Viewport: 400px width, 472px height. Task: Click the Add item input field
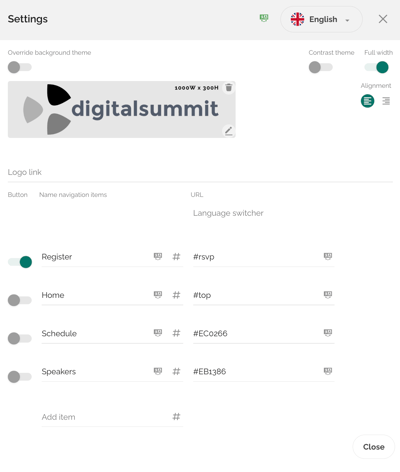(106, 417)
